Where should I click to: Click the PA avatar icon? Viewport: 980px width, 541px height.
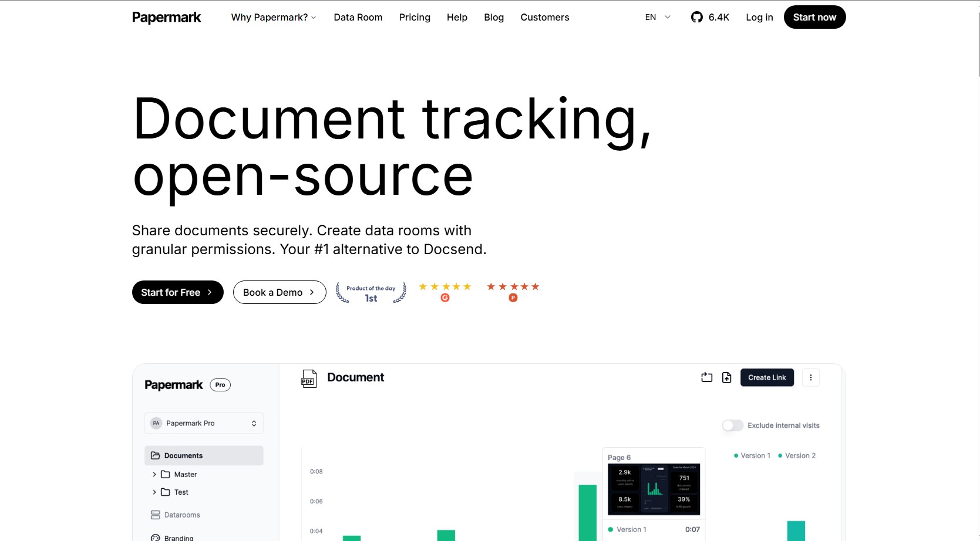point(156,423)
